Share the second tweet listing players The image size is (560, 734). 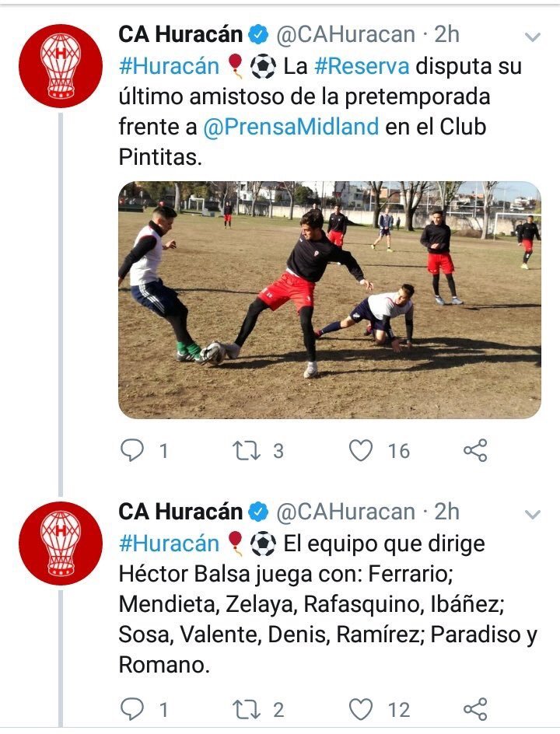coord(475,709)
